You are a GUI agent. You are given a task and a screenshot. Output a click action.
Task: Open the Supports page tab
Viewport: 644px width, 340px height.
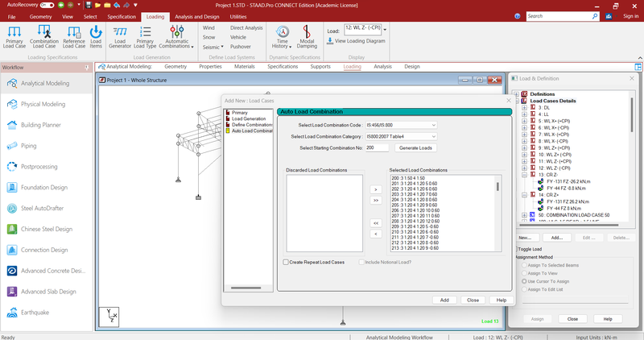(x=320, y=67)
